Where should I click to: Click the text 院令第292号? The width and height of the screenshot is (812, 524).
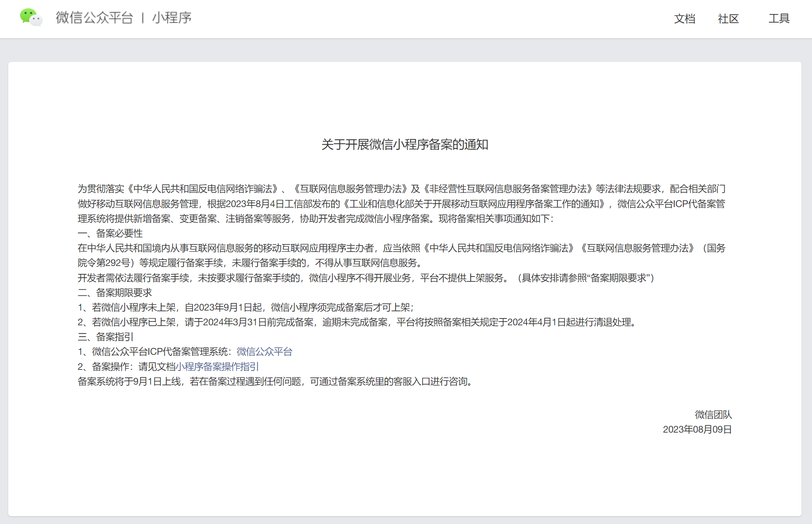(x=104, y=263)
